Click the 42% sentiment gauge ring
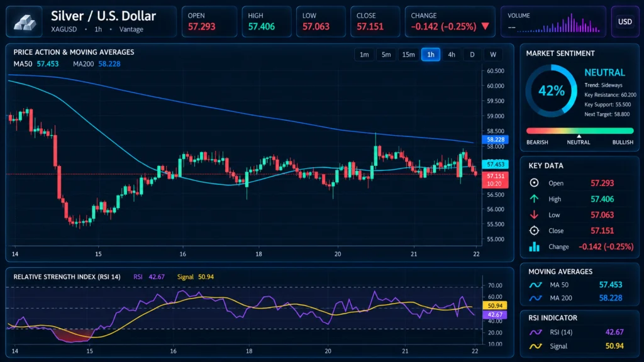The height and width of the screenshot is (362, 644). click(x=551, y=90)
